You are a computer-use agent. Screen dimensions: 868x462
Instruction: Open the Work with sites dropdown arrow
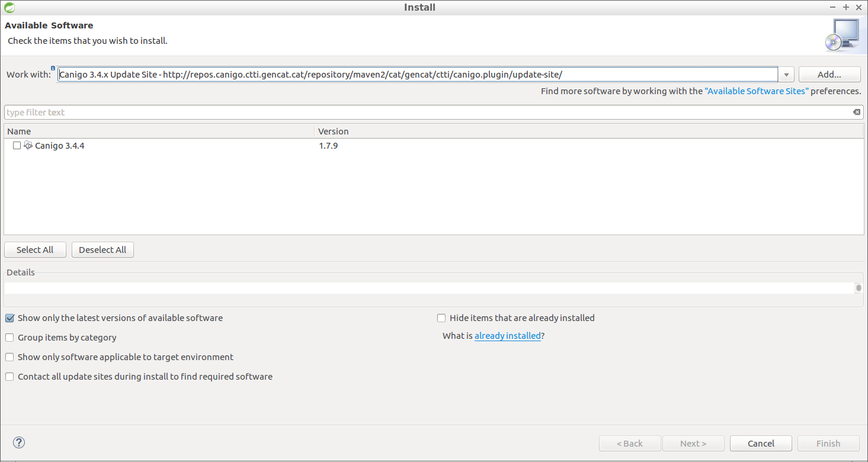point(786,75)
